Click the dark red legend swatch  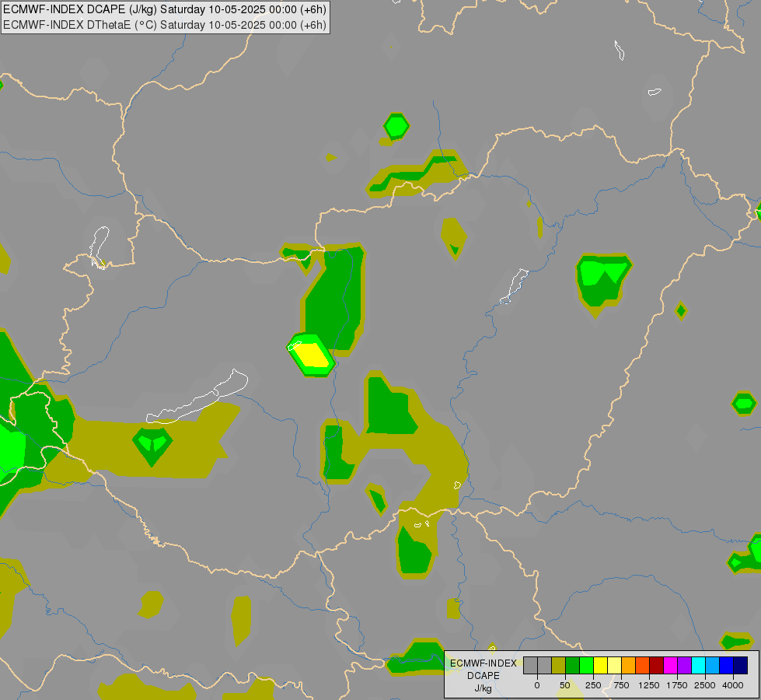[x=657, y=666]
